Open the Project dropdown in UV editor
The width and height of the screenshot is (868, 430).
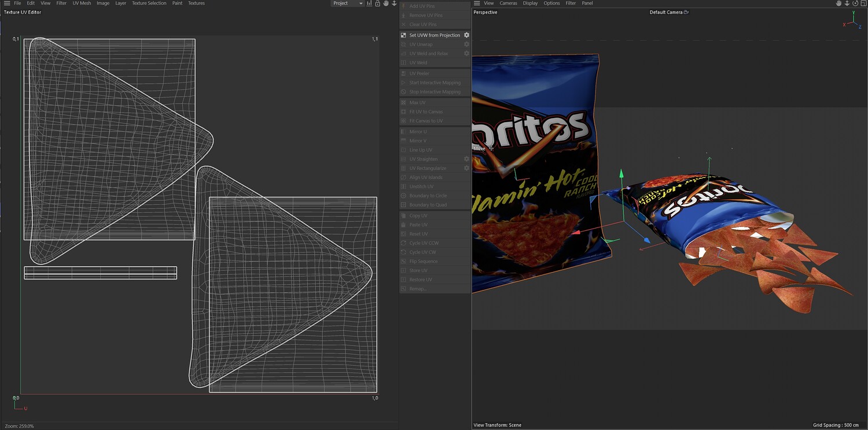coord(348,3)
